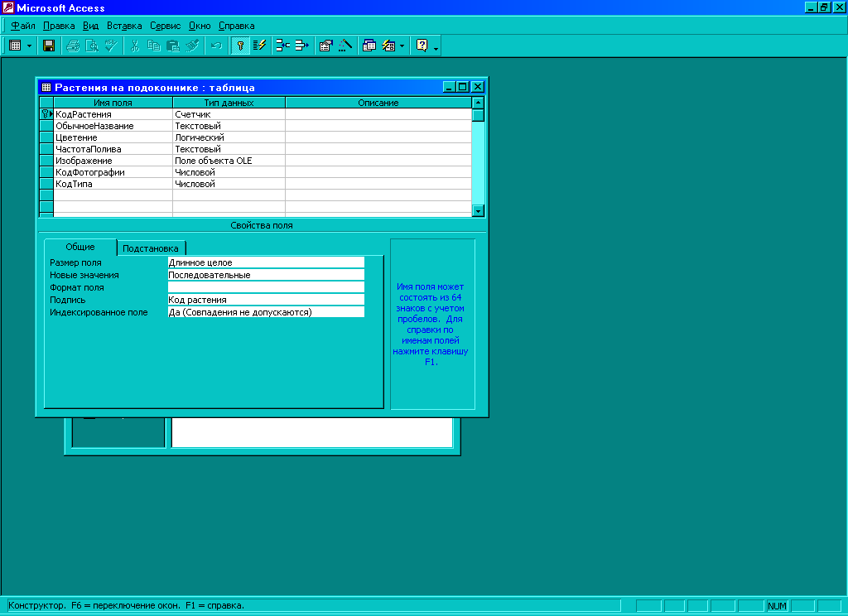Minimize the Растения на подоконнике table window
Viewport: 848px width, 616px height.
(450, 87)
